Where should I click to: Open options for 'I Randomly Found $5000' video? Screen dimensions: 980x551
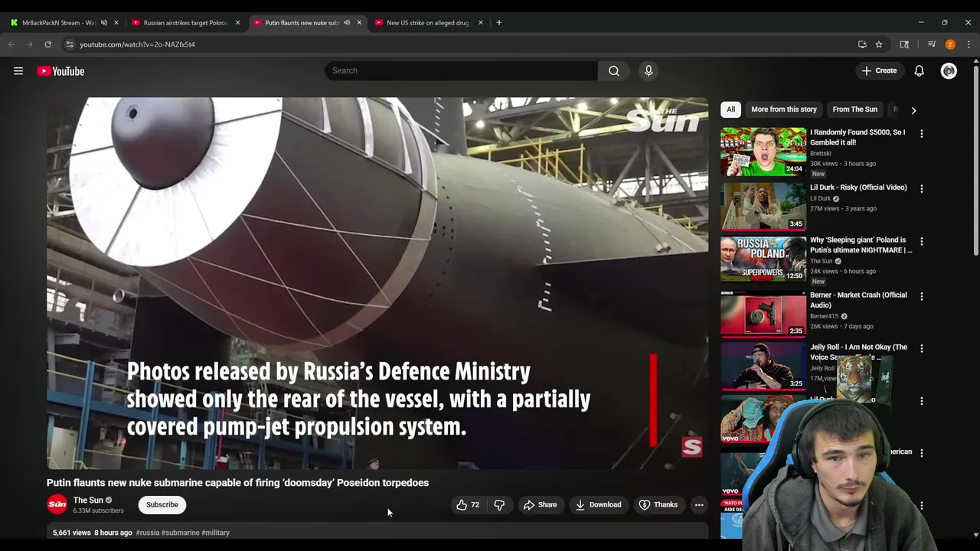coord(922,133)
